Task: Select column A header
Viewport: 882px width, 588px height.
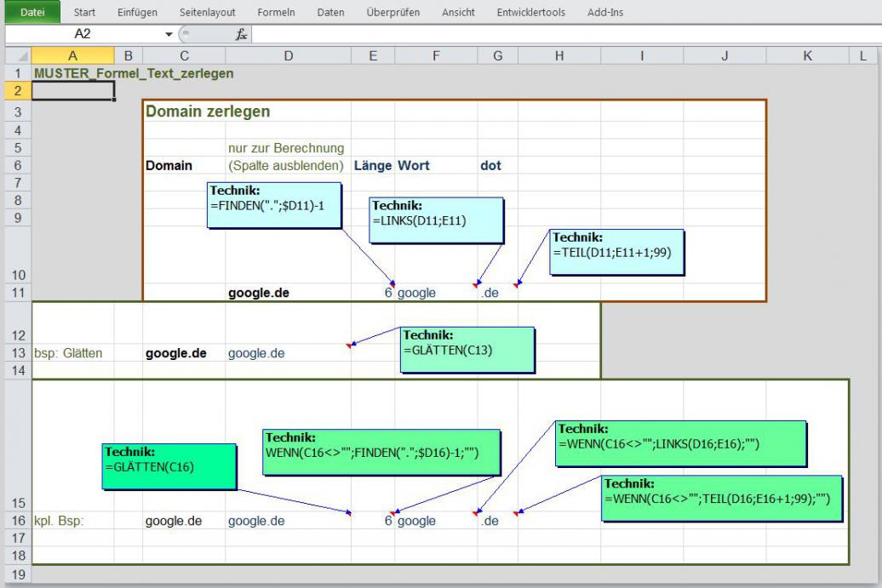Action: click(72, 55)
